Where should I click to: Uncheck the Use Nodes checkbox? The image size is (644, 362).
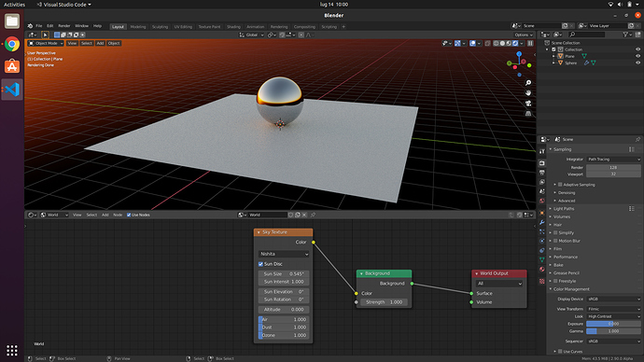(129, 216)
